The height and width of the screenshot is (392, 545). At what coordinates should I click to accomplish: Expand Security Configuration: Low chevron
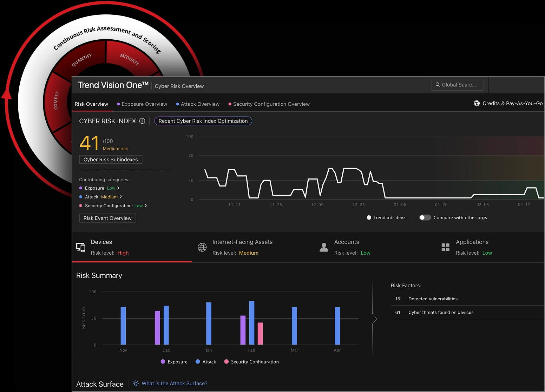click(146, 205)
